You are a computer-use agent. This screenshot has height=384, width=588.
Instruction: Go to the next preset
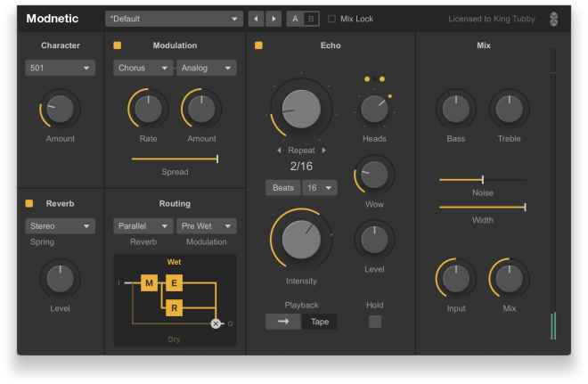(274, 19)
